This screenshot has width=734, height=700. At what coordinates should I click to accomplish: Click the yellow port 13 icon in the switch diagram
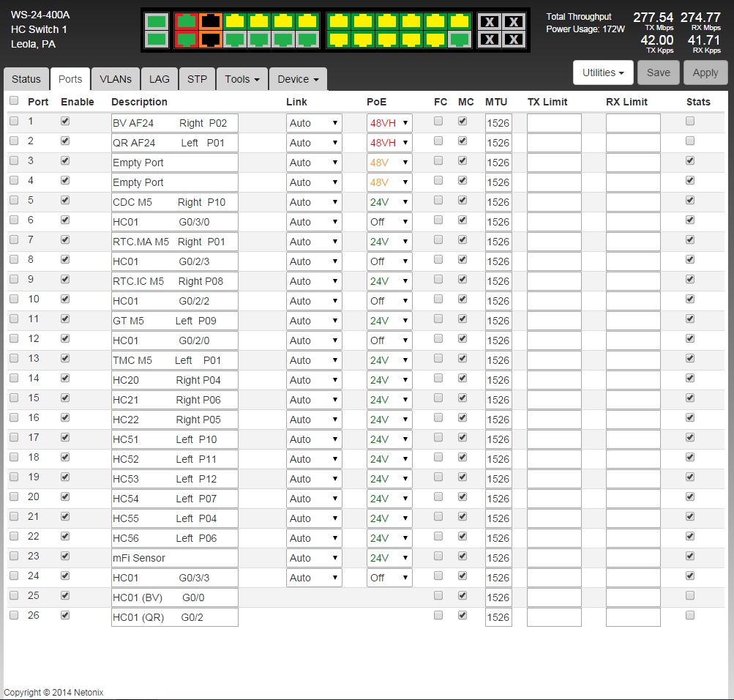(x=339, y=21)
